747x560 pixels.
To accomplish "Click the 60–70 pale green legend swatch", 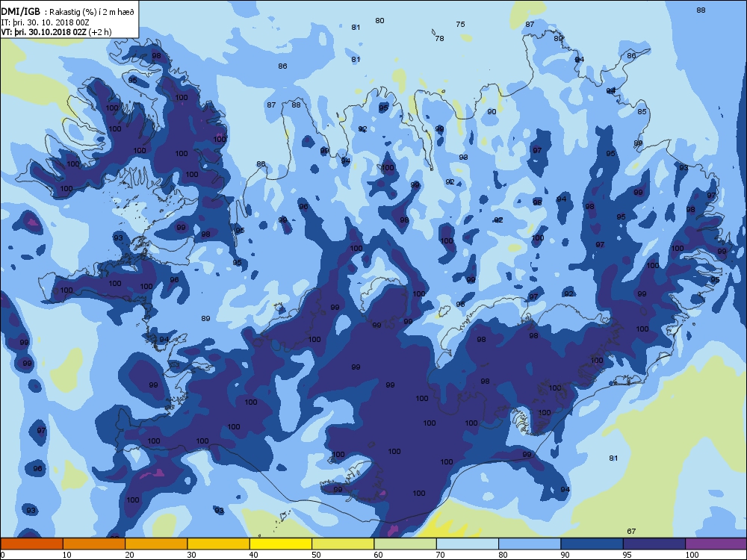I will pos(406,544).
